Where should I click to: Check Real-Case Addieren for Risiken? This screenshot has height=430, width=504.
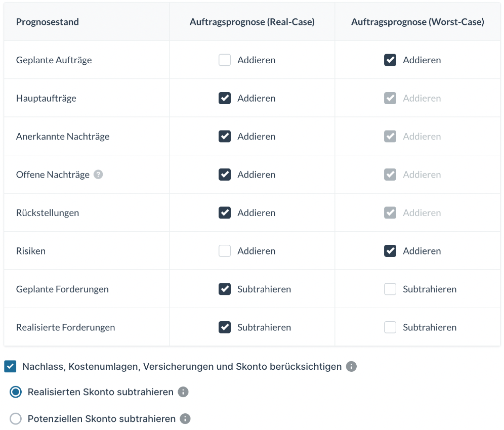(225, 251)
